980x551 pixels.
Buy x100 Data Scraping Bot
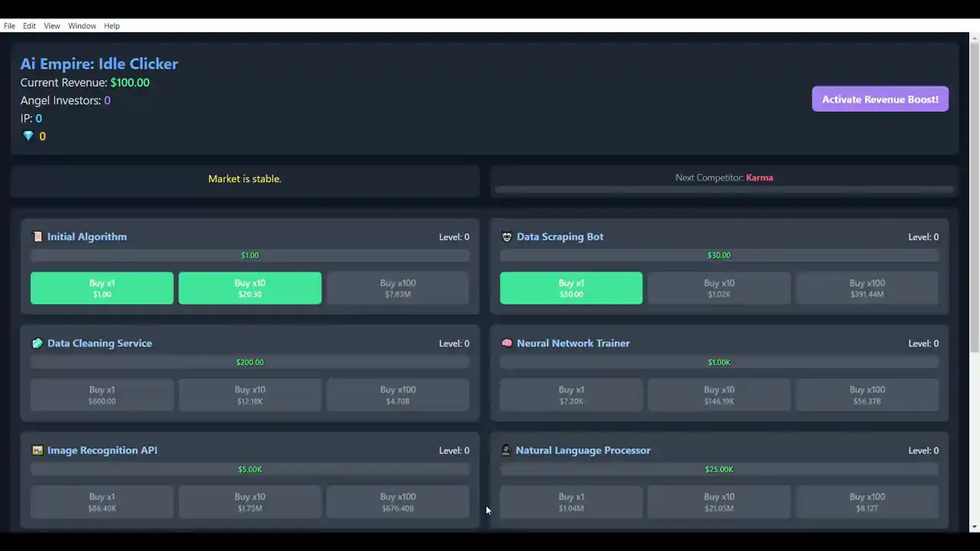click(867, 288)
